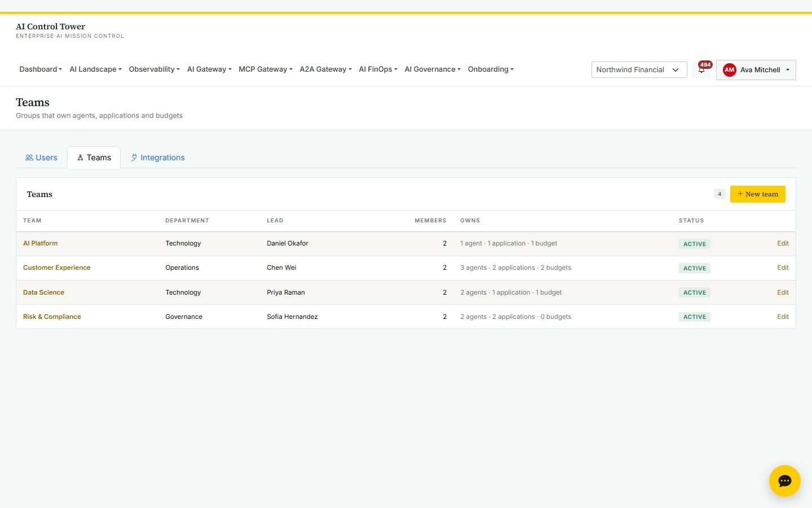Expand the AI Gateway menu
This screenshot has width=812, height=508.
(209, 69)
